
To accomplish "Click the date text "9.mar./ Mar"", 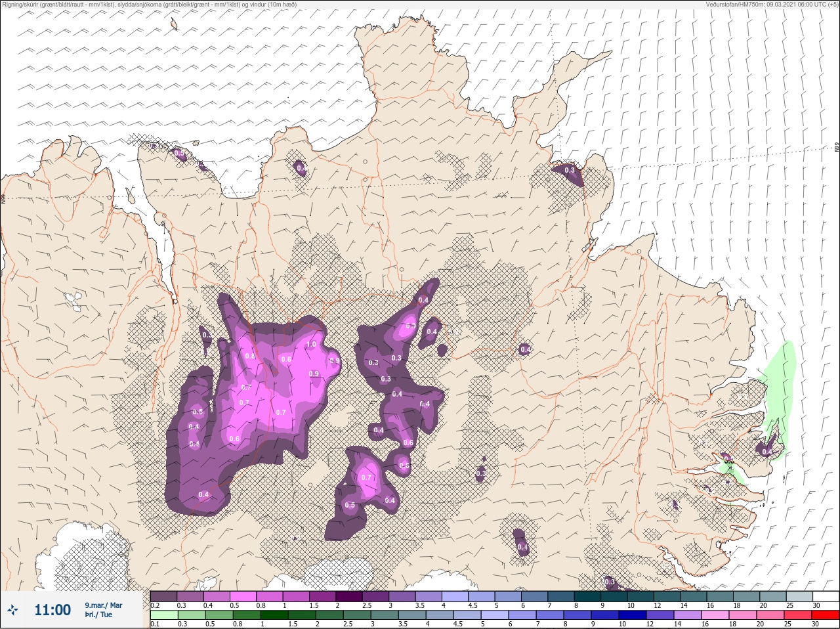I will (x=103, y=605).
